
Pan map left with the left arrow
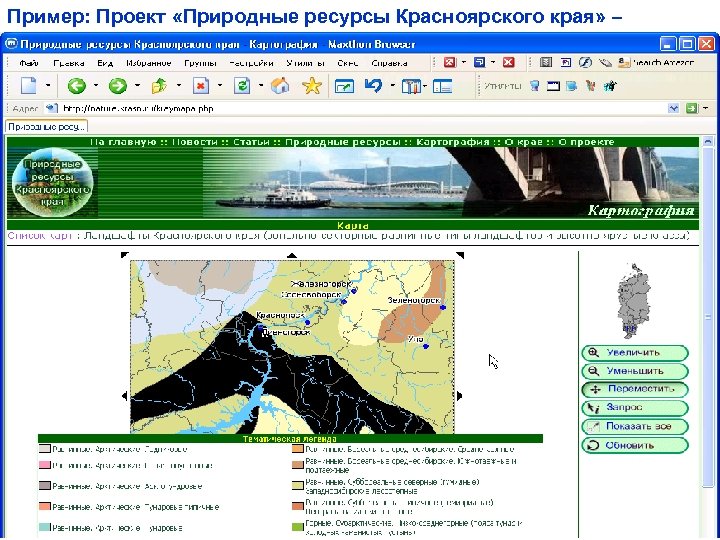click(x=124, y=395)
